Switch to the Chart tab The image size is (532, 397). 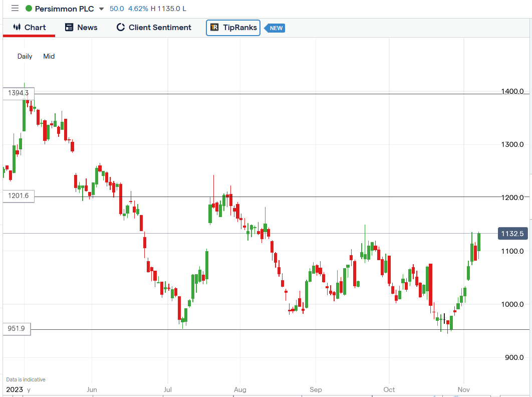[29, 28]
